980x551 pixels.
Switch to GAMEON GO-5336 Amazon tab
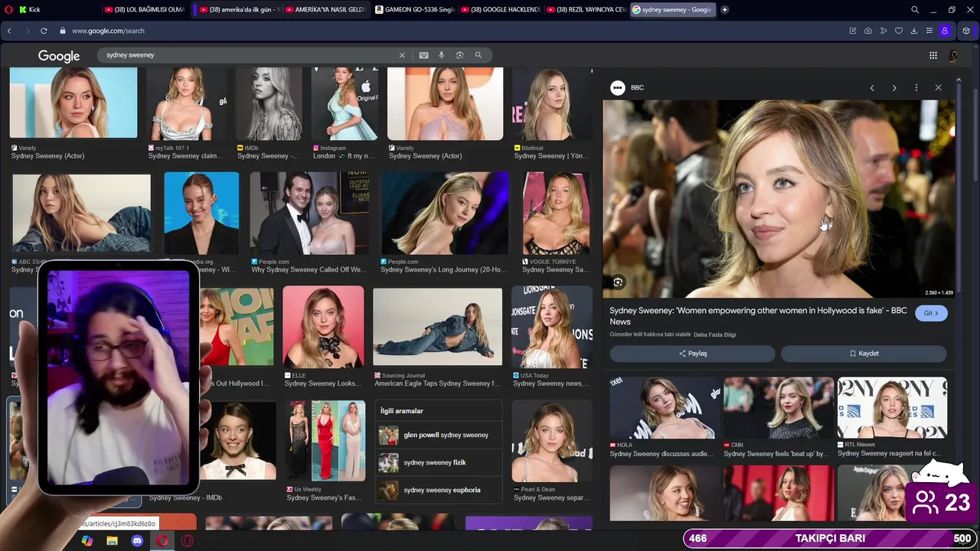(416, 9)
